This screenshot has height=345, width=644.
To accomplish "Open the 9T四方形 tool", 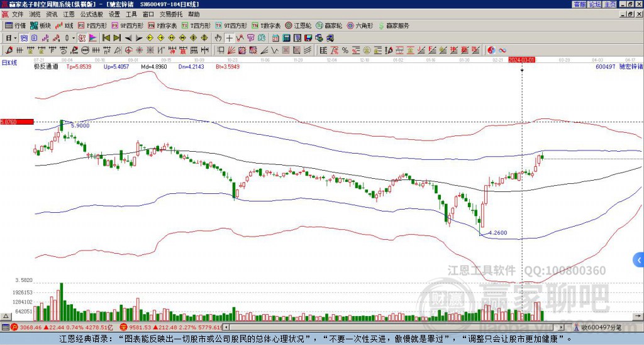I will click(x=231, y=25).
